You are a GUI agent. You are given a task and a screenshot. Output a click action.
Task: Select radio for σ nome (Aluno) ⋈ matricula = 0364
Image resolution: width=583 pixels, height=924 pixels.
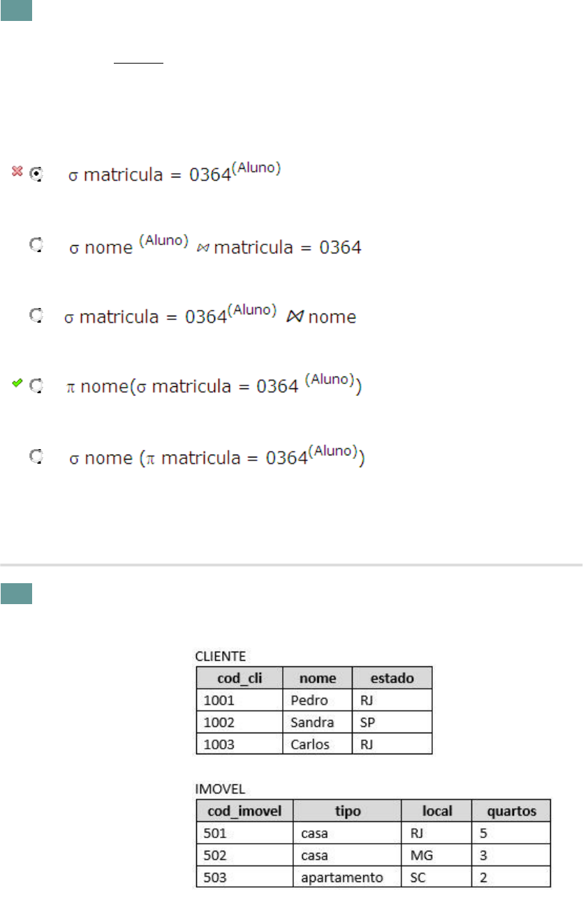(x=36, y=244)
